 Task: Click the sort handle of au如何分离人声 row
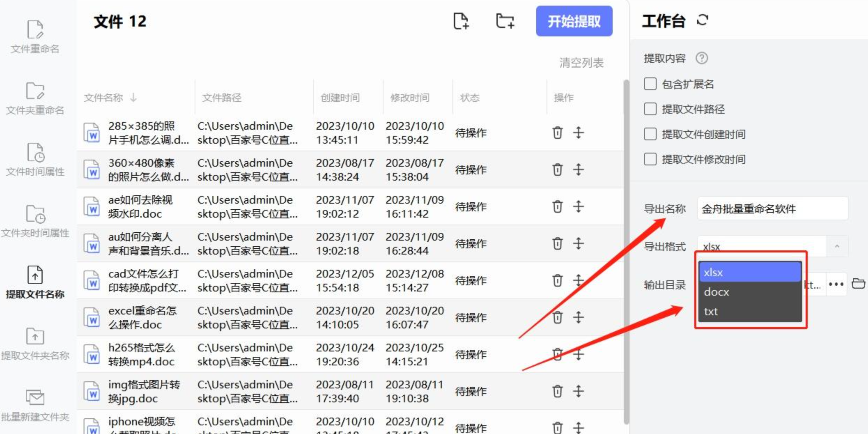(x=578, y=243)
